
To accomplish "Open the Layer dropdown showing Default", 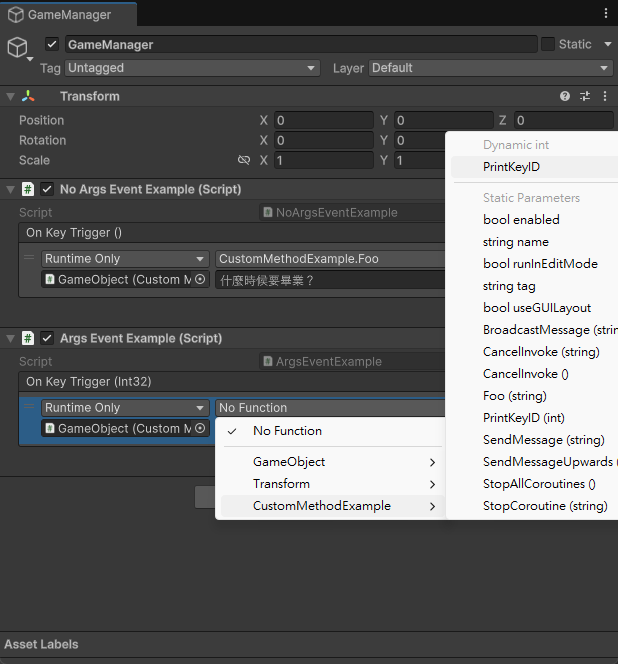I will tap(490, 68).
